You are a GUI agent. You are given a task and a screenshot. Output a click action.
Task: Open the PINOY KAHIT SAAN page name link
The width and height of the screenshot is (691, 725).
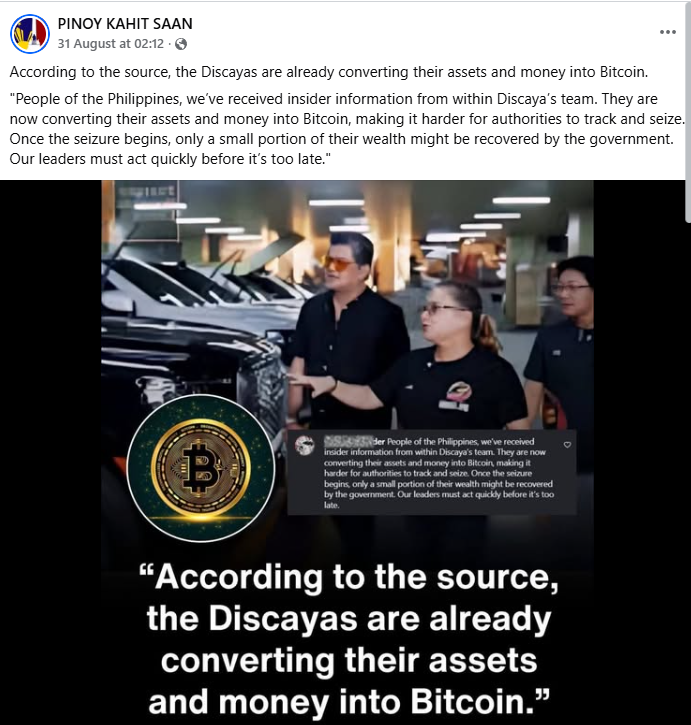tap(125, 24)
